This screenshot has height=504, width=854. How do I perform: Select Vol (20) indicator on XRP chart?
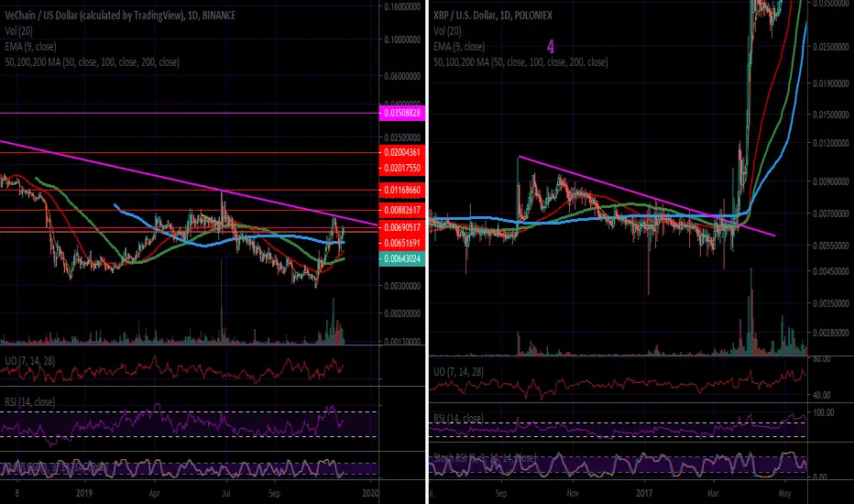447,31
